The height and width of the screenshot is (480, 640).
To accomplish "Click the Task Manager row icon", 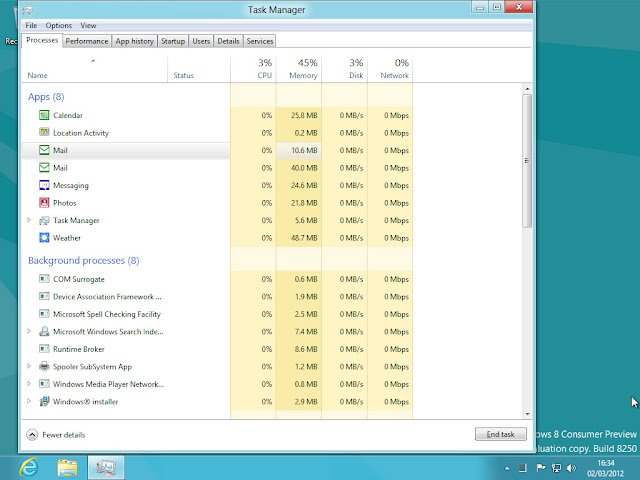I will (44, 220).
